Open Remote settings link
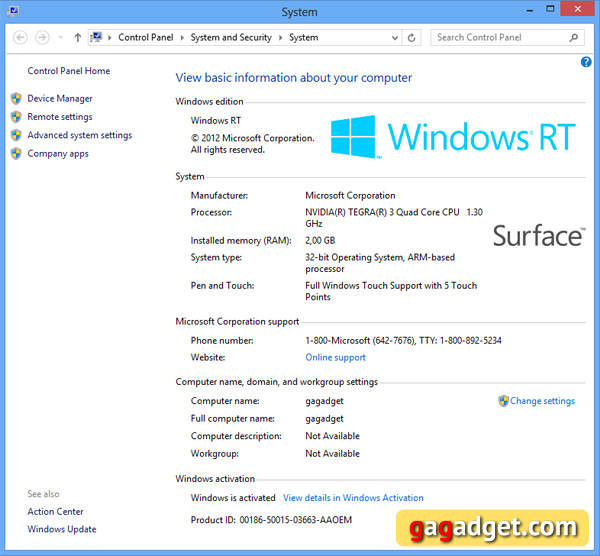Viewport: 600px width, 556px height. coord(60,117)
